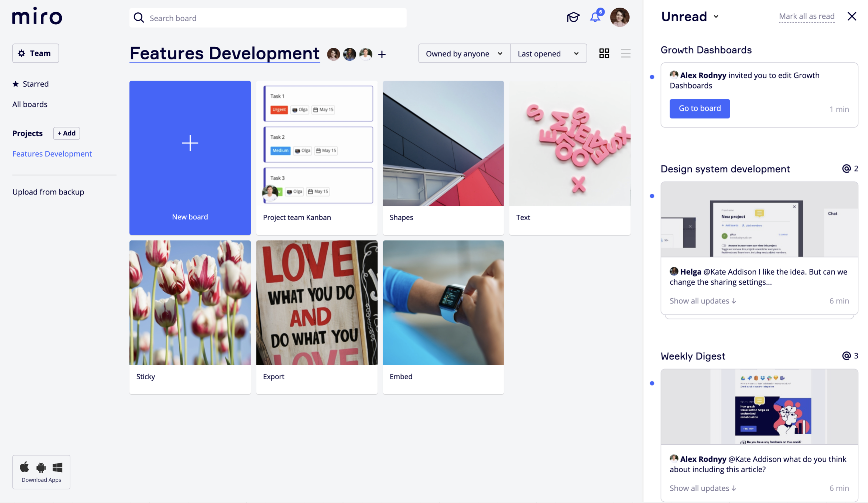Expand the Owned by anyone dropdown
This screenshot has width=868, height=503.
click(464, 54)
